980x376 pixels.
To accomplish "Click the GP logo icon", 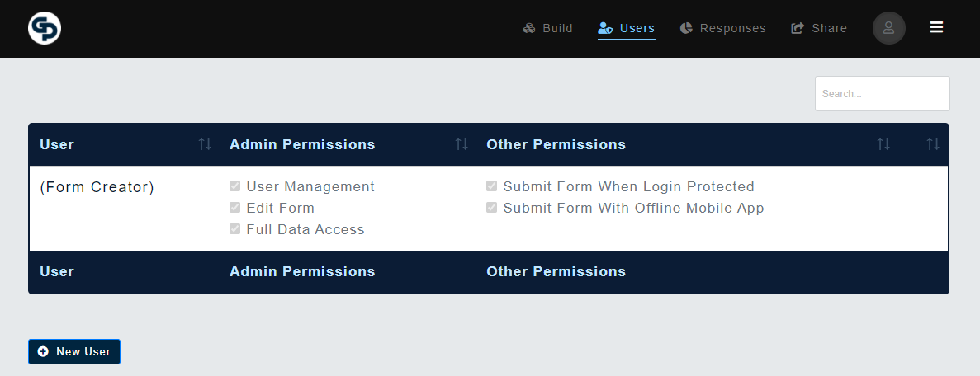I will (x=45, y=29).
